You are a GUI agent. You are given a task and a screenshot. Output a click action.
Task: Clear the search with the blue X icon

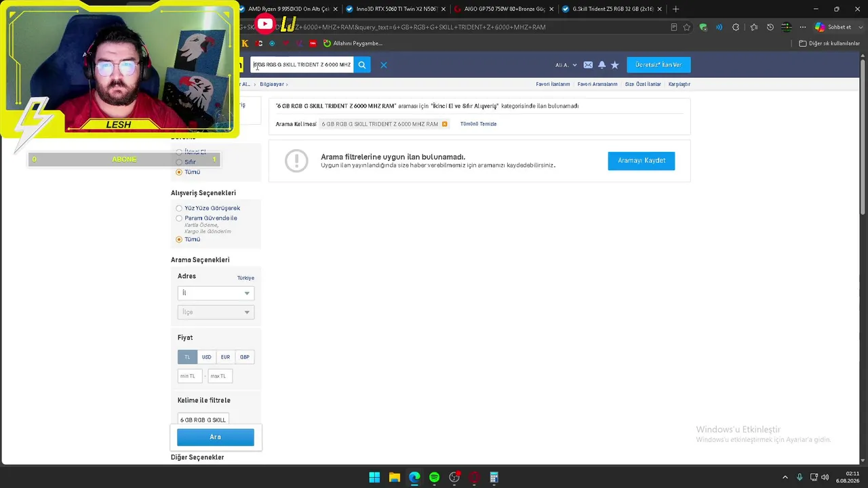click(x=383, y=65)
